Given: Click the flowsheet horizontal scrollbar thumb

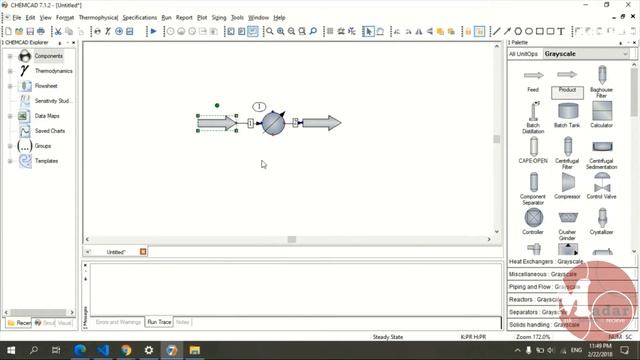Looking at the screenshot, I should 291,239.
